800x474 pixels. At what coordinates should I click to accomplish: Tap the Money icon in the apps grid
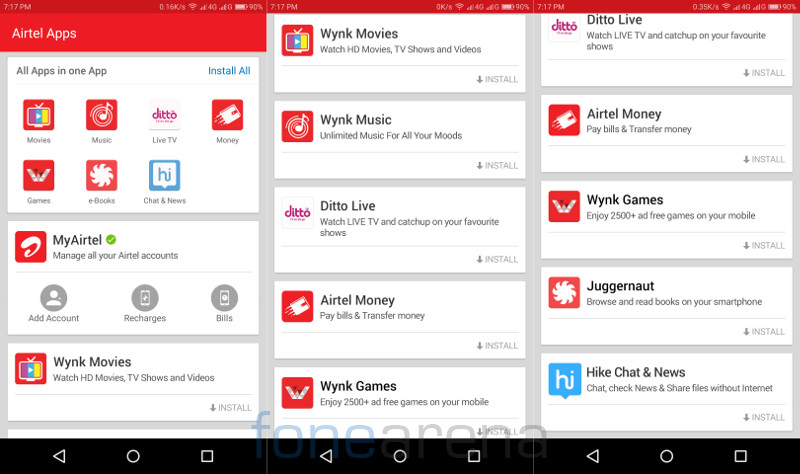228,114
